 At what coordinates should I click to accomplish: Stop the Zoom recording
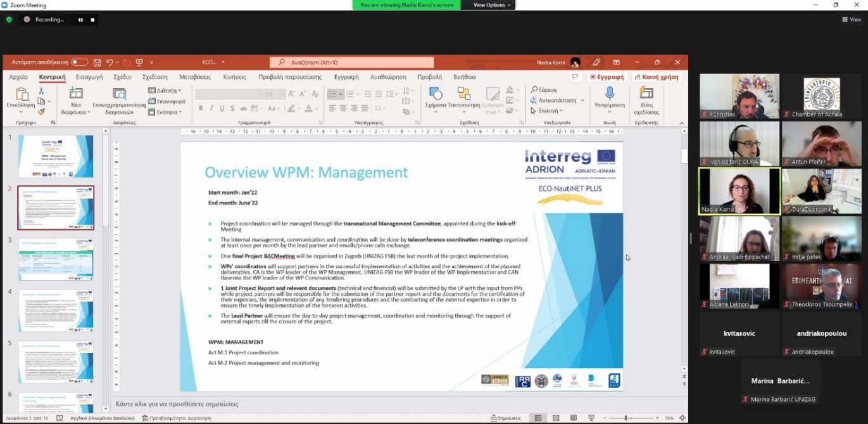tap(92, 20)
